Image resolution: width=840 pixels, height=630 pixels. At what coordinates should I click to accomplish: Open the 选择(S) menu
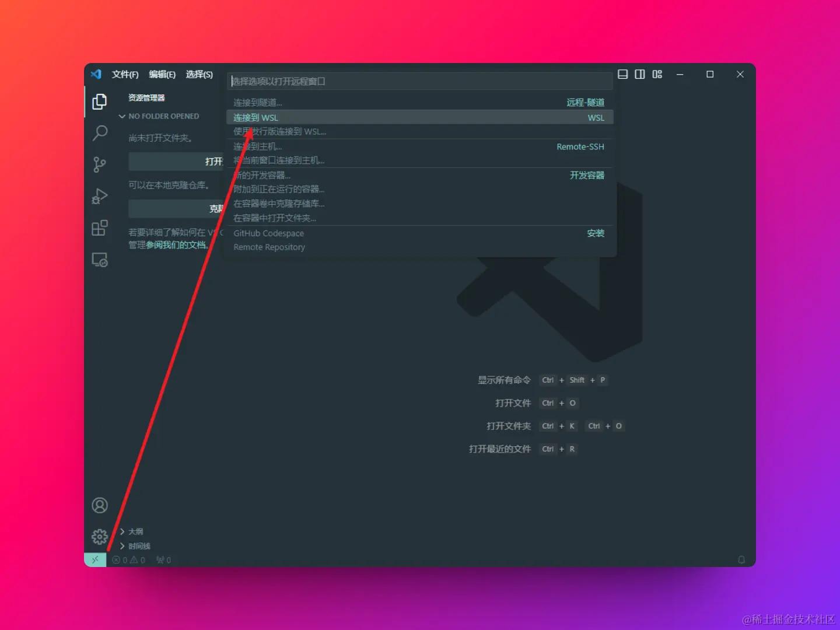click(x=199, y=74)
